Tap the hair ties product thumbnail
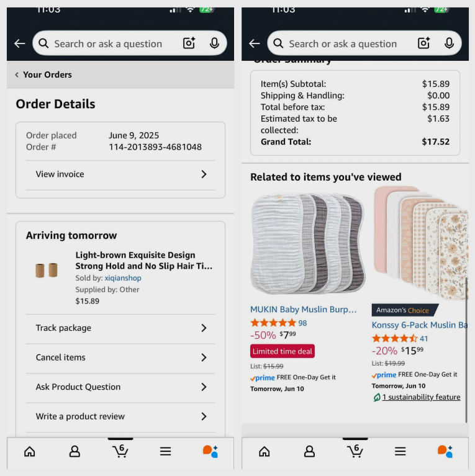 [47, 270]
